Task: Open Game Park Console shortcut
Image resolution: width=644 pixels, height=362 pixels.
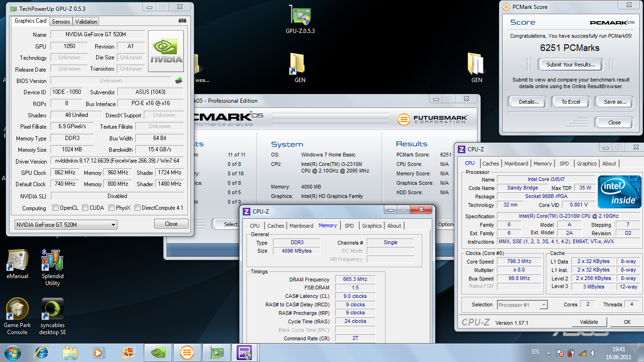Action: click(17, 317)
